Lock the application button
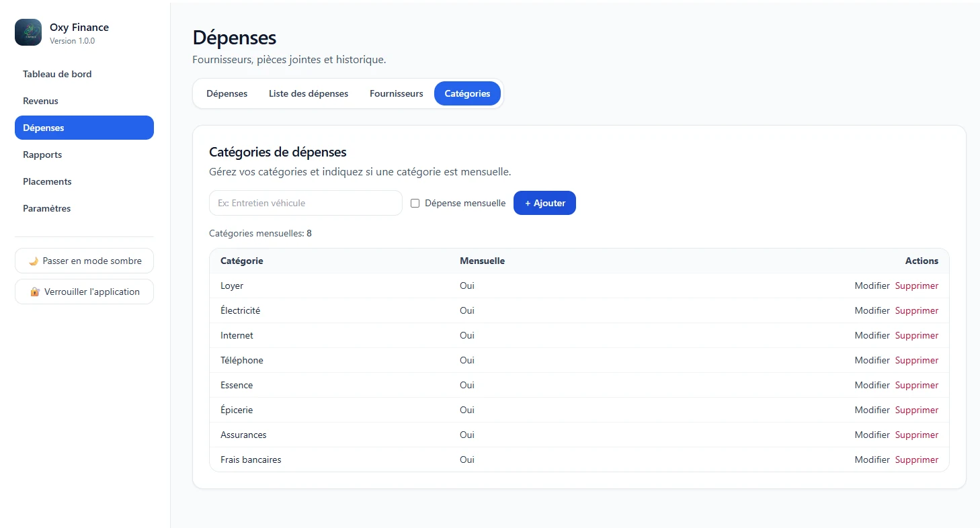 click(x=84, y=292)
